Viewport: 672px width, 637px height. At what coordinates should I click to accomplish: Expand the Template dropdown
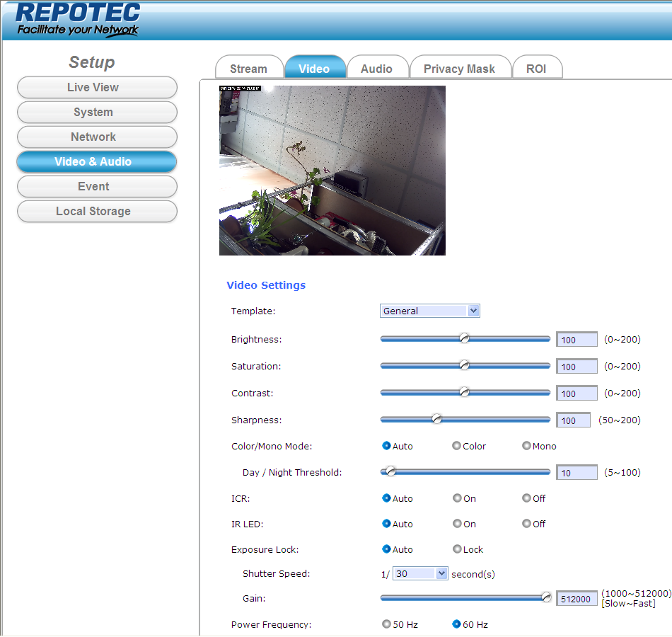coord(430,311)
